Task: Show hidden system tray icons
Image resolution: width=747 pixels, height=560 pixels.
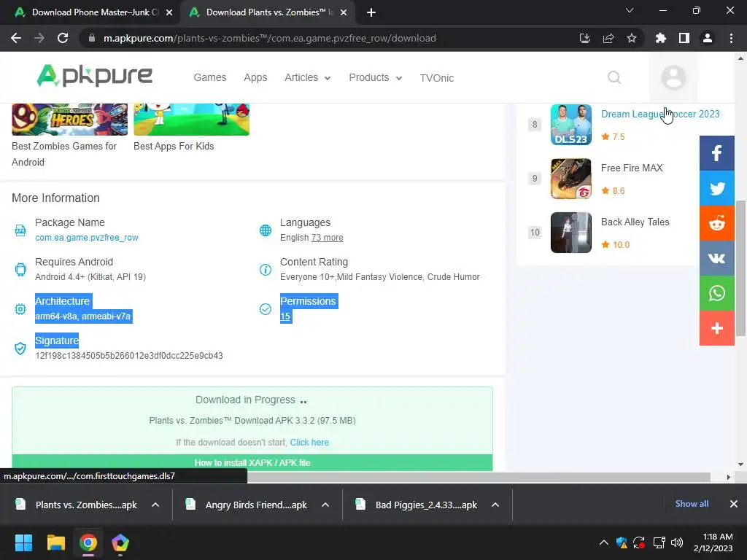Action: click(603, 542)
